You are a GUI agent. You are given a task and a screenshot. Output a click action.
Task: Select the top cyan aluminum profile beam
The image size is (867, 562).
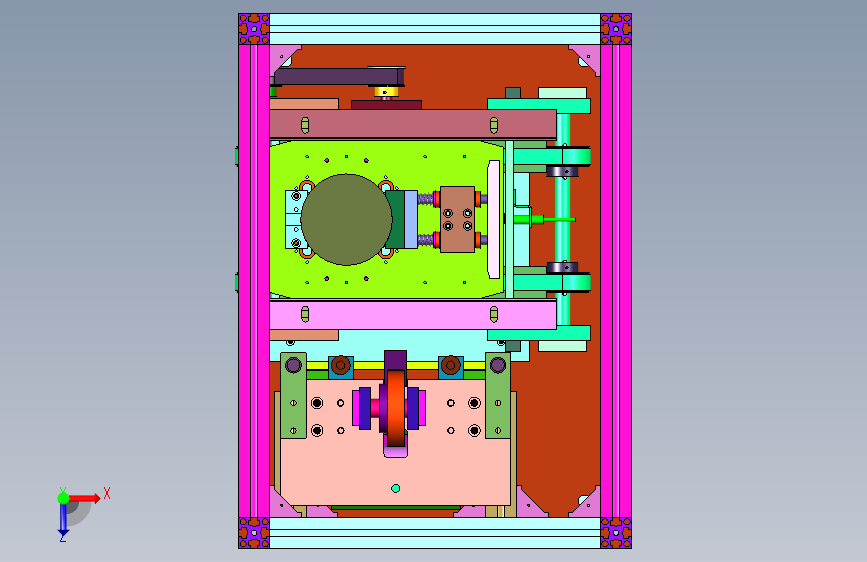click(x=435, y=29)
